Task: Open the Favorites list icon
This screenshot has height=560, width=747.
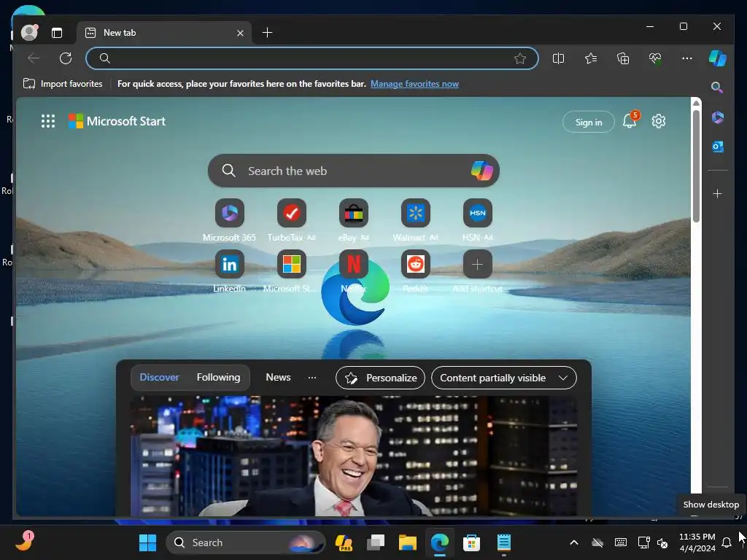Action: tap(591, 58)
